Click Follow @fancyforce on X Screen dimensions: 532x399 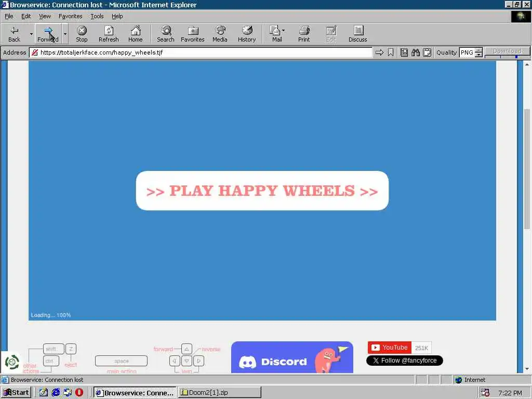(404, 361)
